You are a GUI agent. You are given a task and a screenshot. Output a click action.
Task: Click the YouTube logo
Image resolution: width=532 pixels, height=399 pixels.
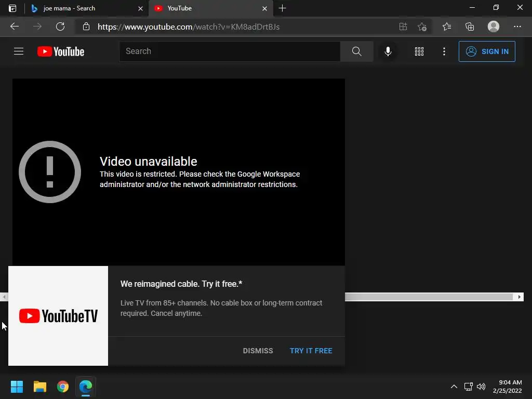click(x=61, y=51)
